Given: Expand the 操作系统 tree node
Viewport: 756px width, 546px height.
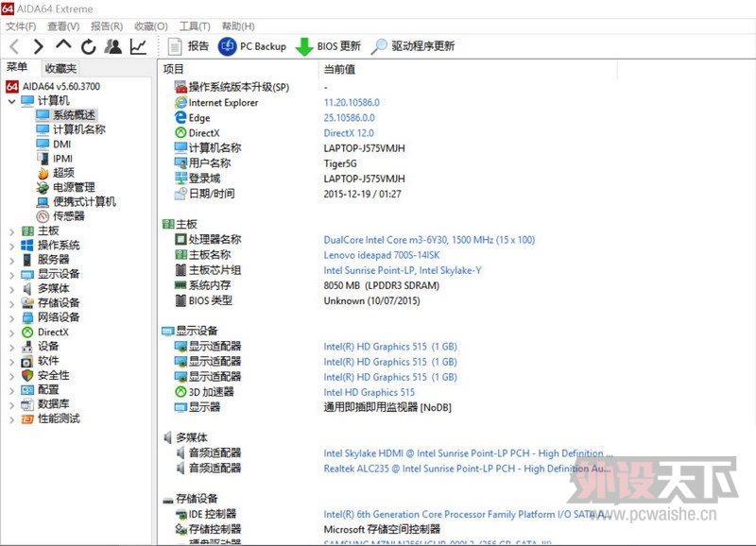Looking at the screenshot, I should tap(12, 247).
